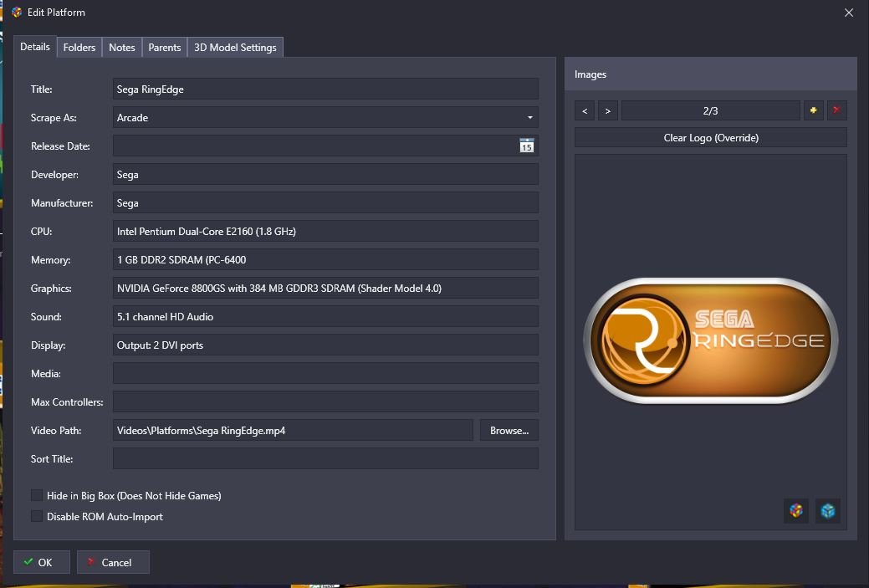Go to previous image
This screenshot has height=588, width=869.
(585, 110)
